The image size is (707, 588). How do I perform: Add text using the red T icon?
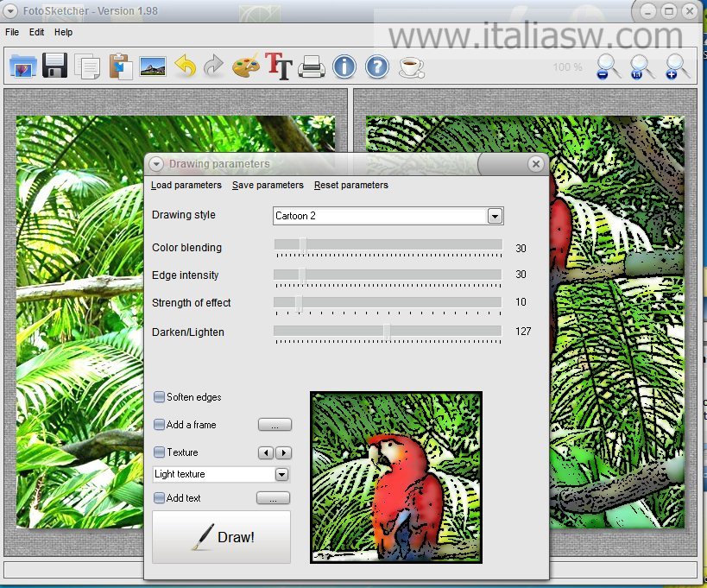coord(279,66)
